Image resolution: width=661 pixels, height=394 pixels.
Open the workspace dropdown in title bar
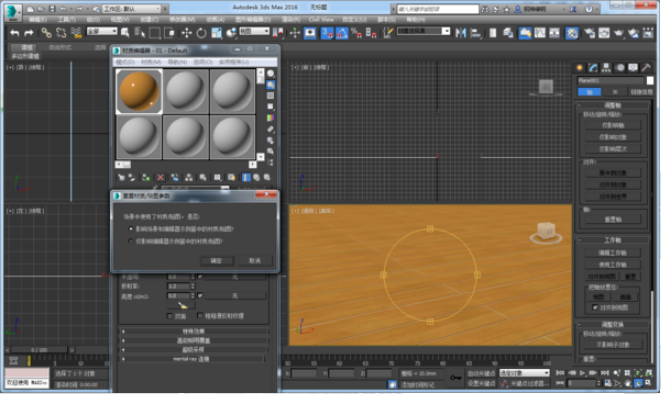[x=132, y=8]
